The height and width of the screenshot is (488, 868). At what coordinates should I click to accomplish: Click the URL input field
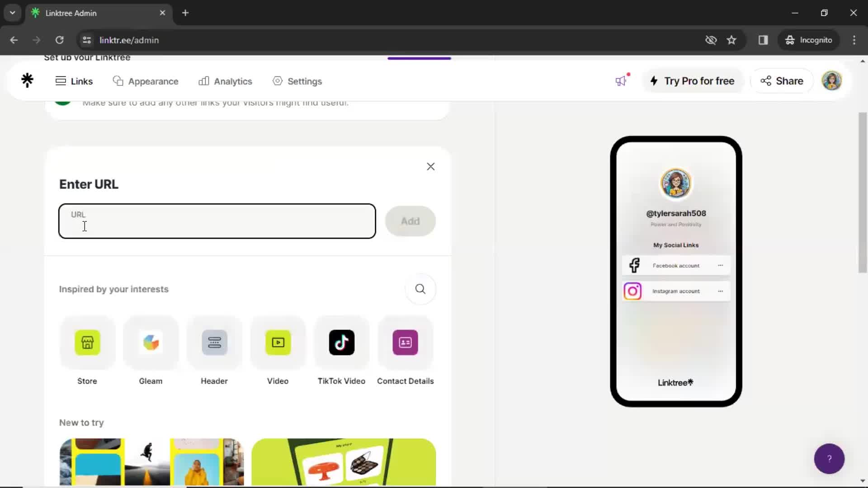click(217, 221)
